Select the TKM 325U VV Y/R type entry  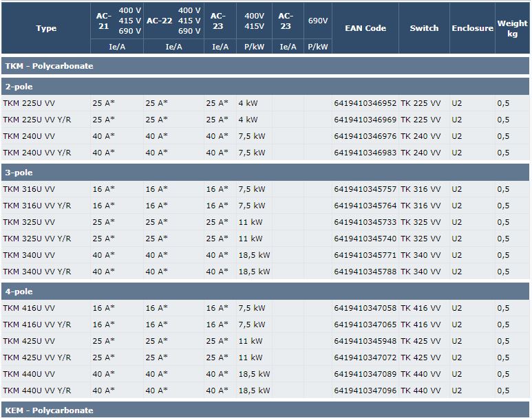pyautogui.click(x=37, y=239)
